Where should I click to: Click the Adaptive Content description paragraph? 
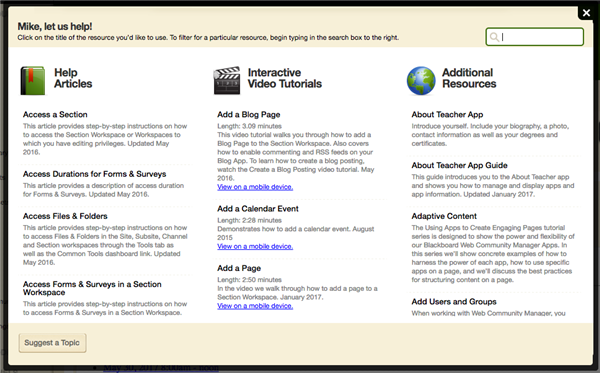click(x=493, y=254)
